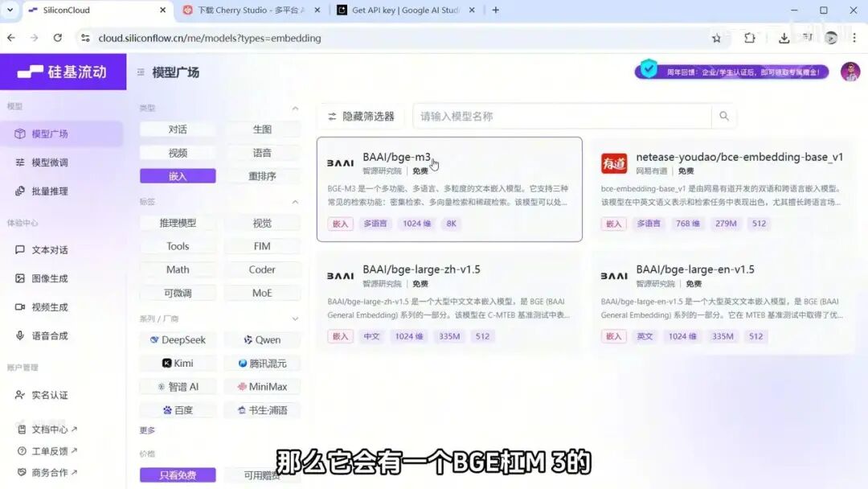Click the address bar URL
The image size is (868, 489).
pyautogui.click(x=210, y=39)
